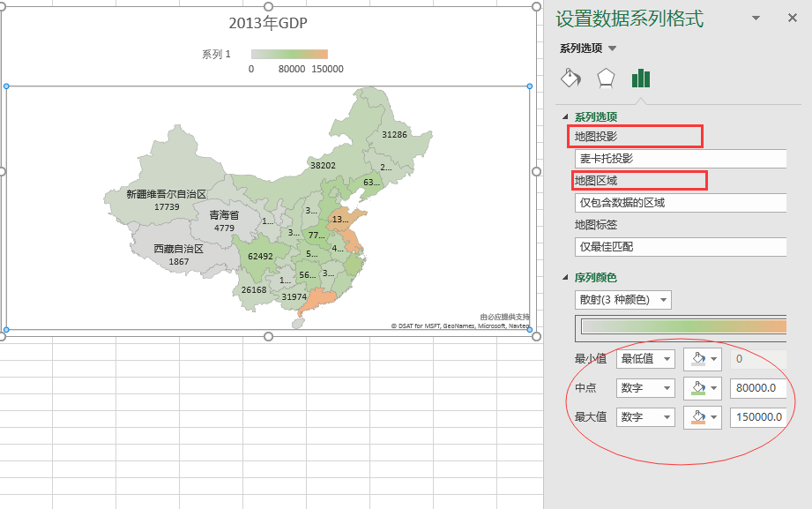The width and height of the screenshot is (812, 509).
Task: Click the legend value 80000
Action: pyautogui.click(x=292, y=69)
